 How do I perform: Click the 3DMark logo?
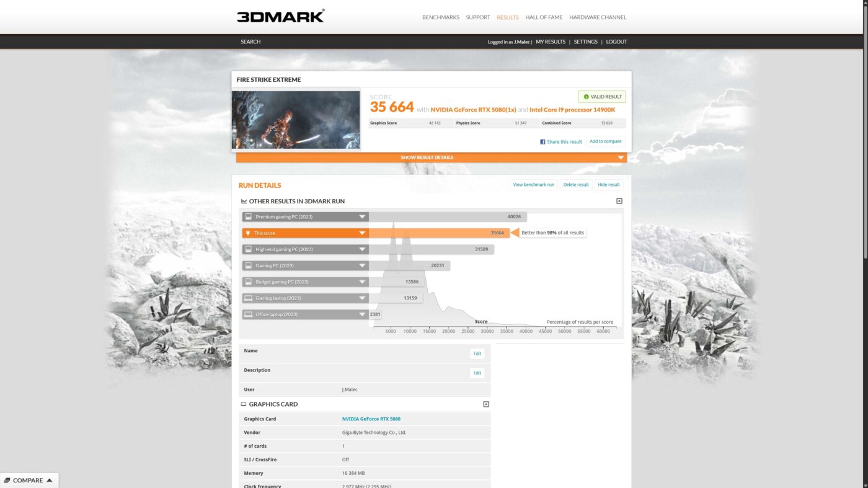280,16
